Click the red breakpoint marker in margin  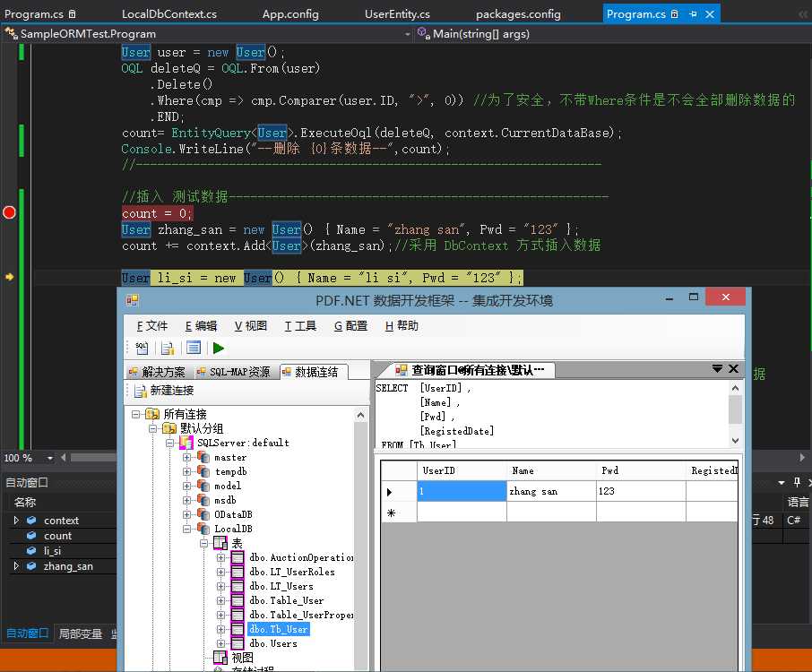click(10, 212)
